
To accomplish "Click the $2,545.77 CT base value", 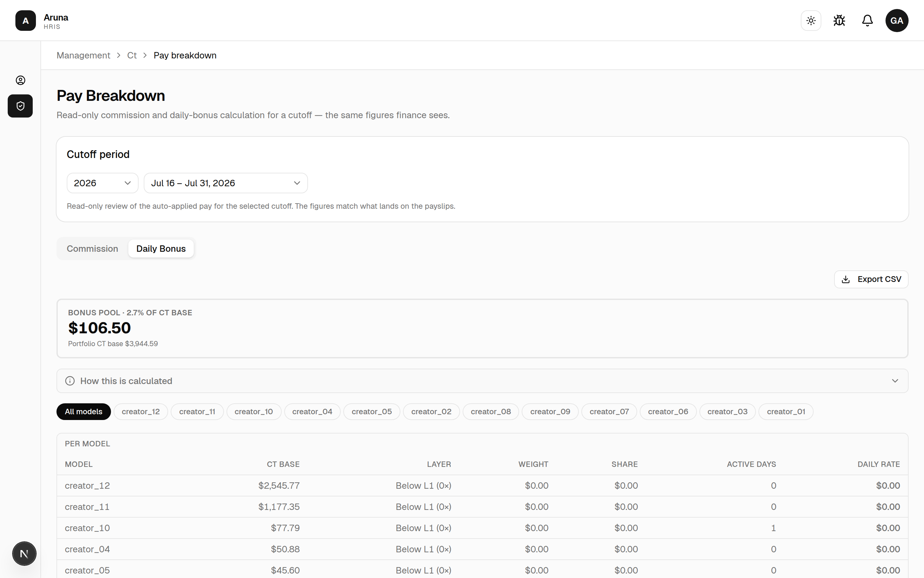I will point(279,486).
